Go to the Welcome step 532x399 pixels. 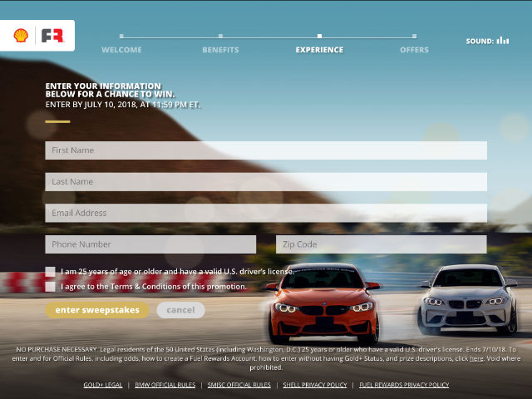tap(121, 49)
